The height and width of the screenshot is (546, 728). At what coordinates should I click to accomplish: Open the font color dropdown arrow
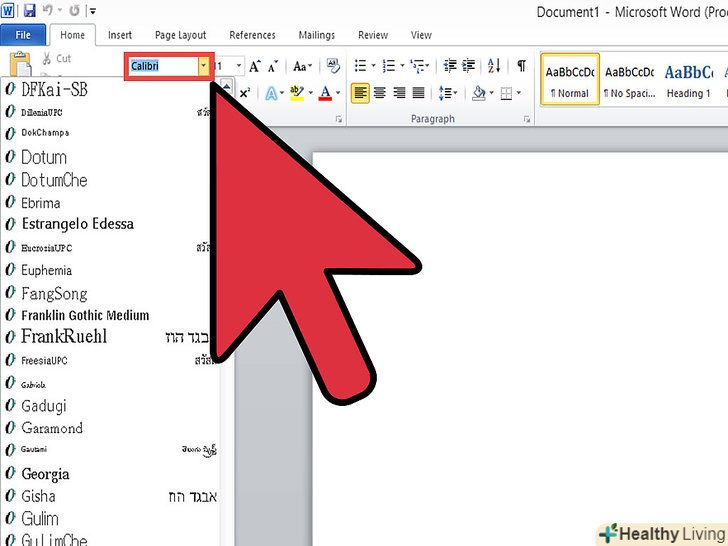click(x=338, y=93)
